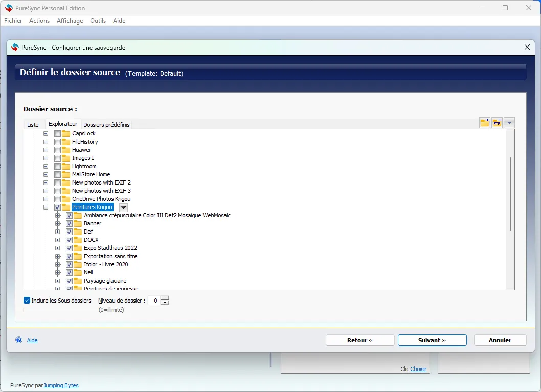Click the Nell folder icon

point(78,273)
